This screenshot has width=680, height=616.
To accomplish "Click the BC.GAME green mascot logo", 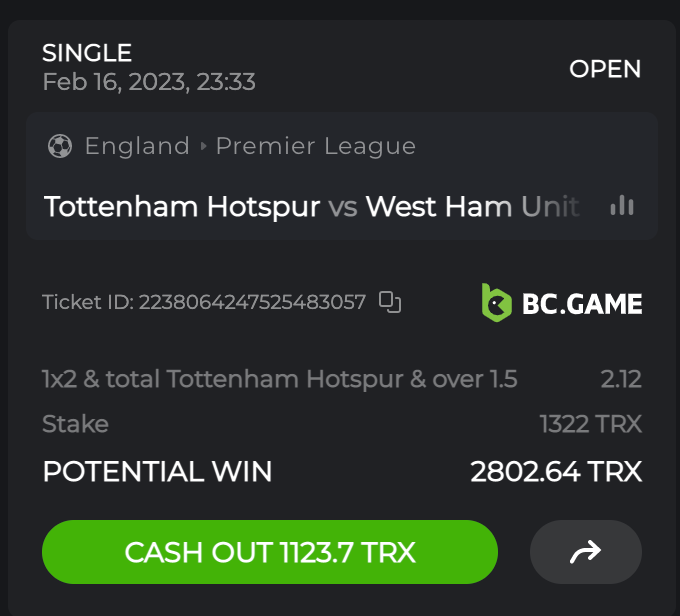I will pos(497,303).
